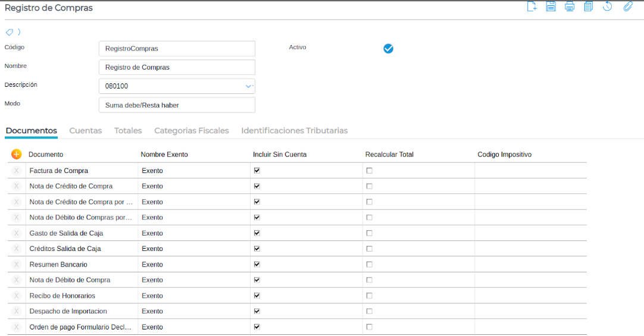Save the record with the floppy disk icon
This screenshot has width=644, height=336.
click(x=551, y=7)
